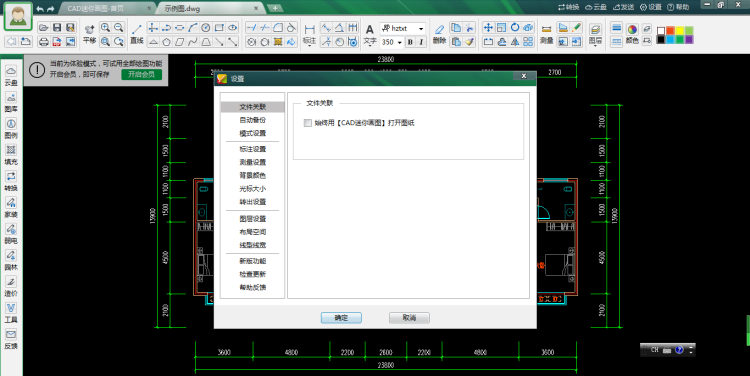The height and width of the screenshot is (376, 750).
Task: Open the 标注 dimension tool
Action: coord(309,34)
